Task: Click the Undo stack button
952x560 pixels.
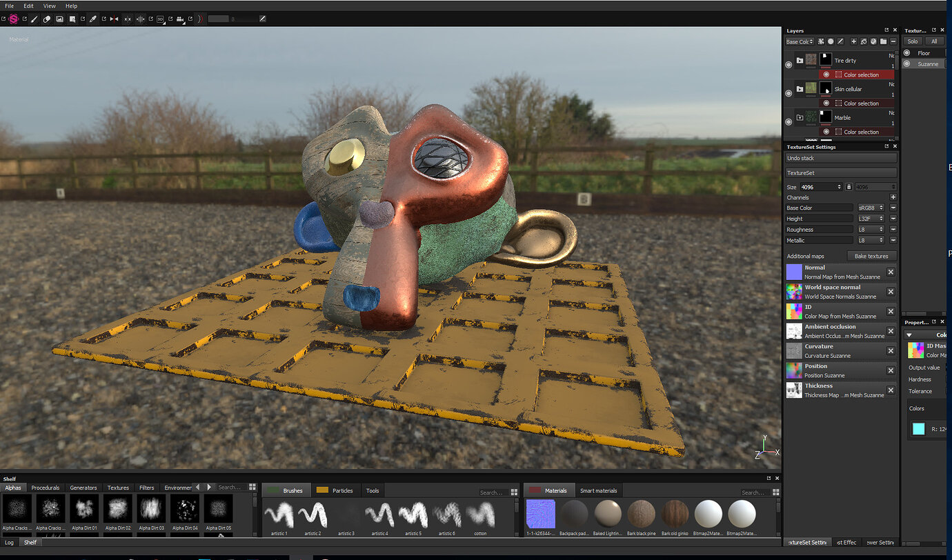Action: (x=841, y=158)
